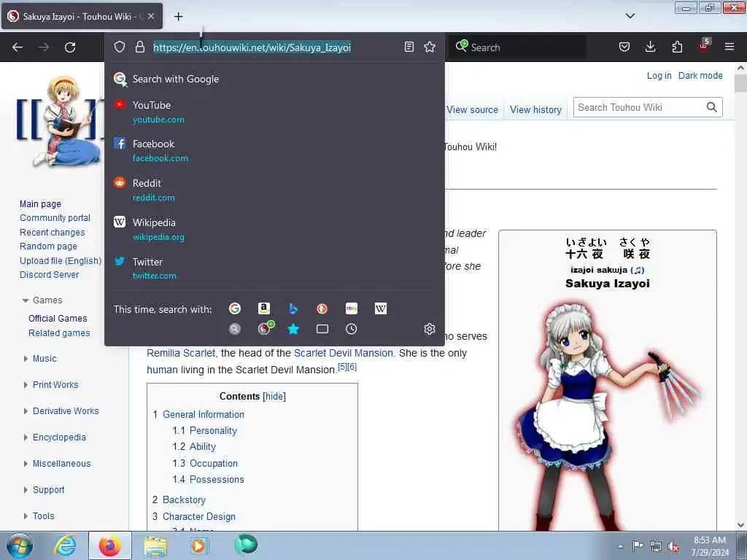747x560 pixels.
Task: Open tracking protection shield icon
Action: (x=120, y=47)
